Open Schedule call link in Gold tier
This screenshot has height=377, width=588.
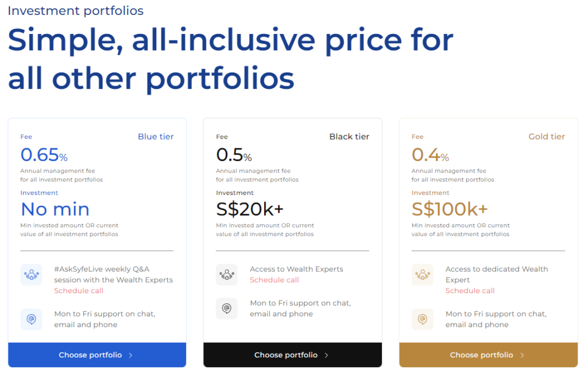(x=470, y=291)
